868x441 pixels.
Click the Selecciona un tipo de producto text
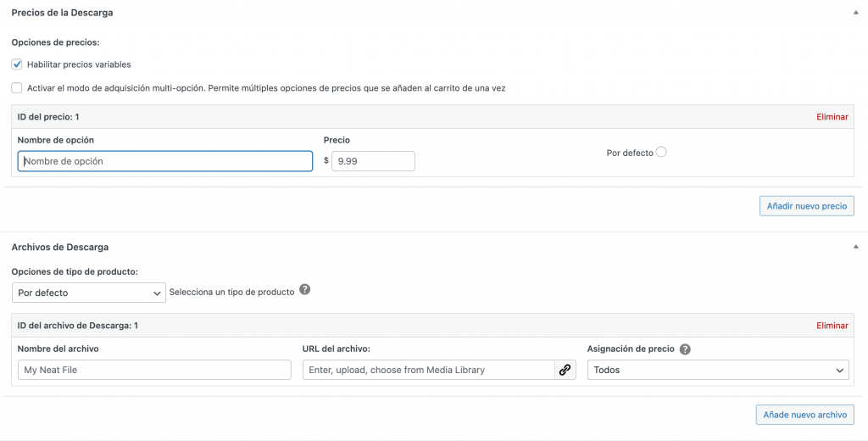tap(231, 292)
